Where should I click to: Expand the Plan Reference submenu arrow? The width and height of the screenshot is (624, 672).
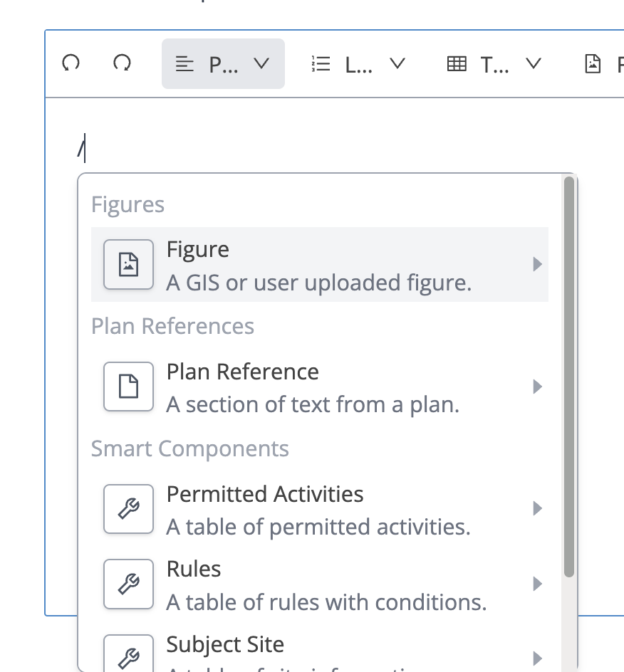pos(538,387)
